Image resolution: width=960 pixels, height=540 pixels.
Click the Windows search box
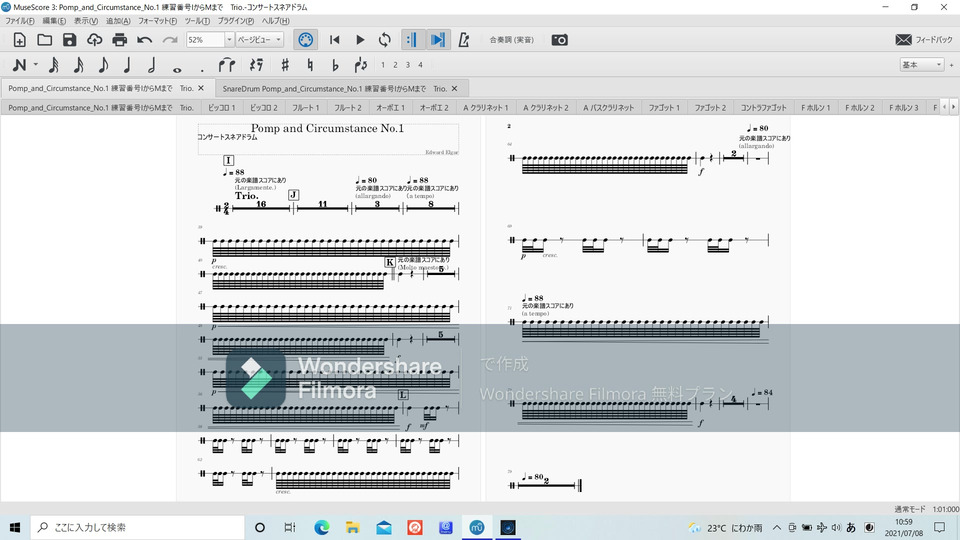137,527
